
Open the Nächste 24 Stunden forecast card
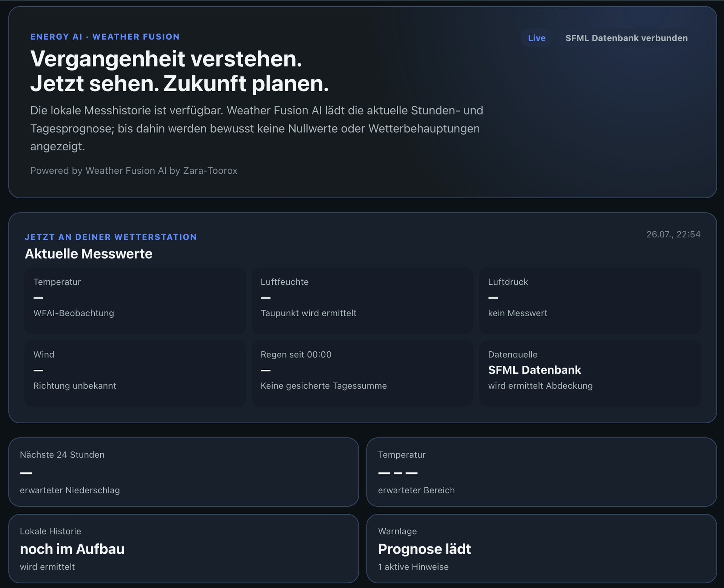[184, 472]
